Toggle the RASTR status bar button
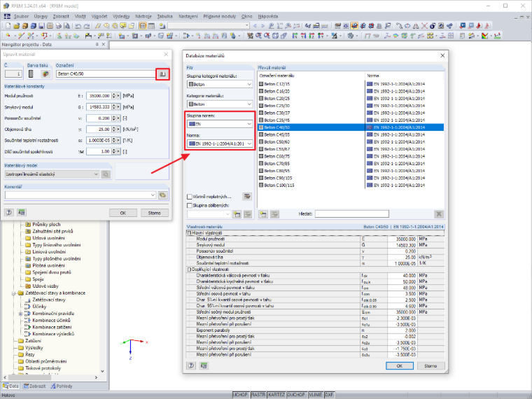Screen dimensions: 532x399 [258, 395]
